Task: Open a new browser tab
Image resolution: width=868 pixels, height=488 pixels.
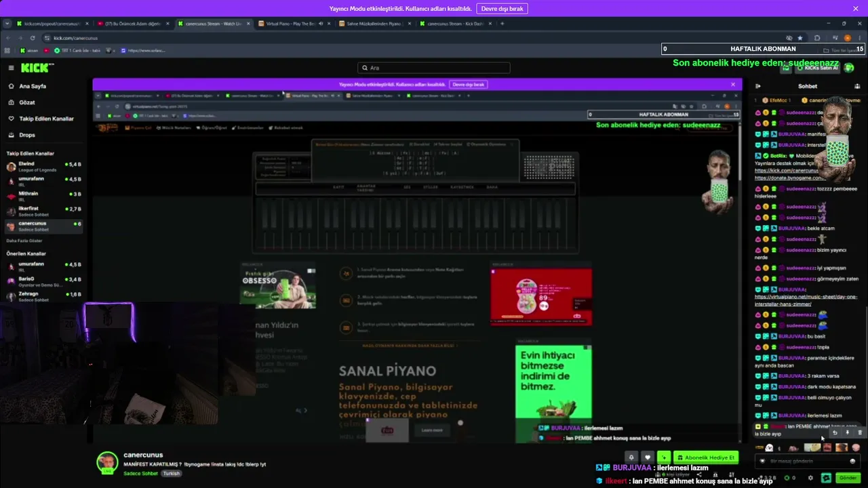Action: point(502,24)
